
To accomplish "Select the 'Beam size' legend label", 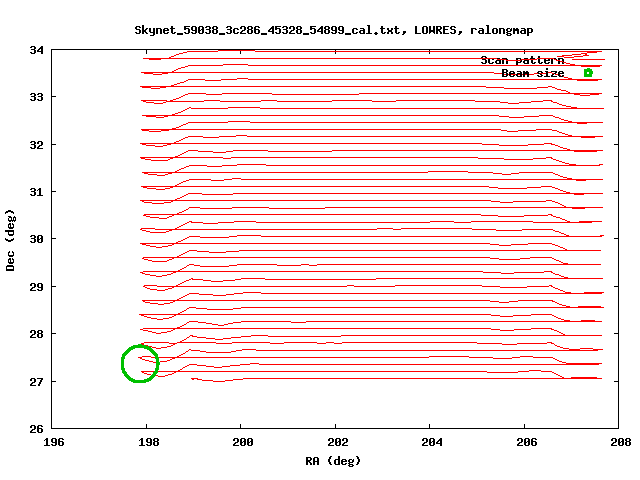I will click(x=533, y=73).
